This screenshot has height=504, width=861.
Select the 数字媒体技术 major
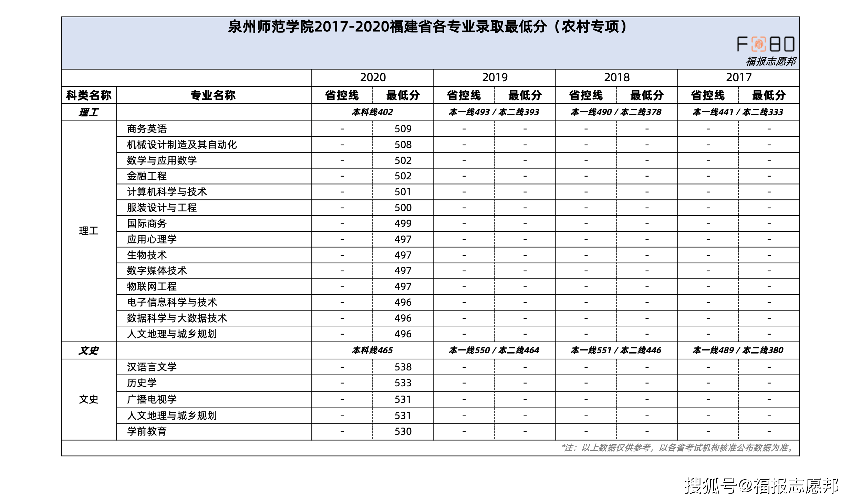(157, 271)
